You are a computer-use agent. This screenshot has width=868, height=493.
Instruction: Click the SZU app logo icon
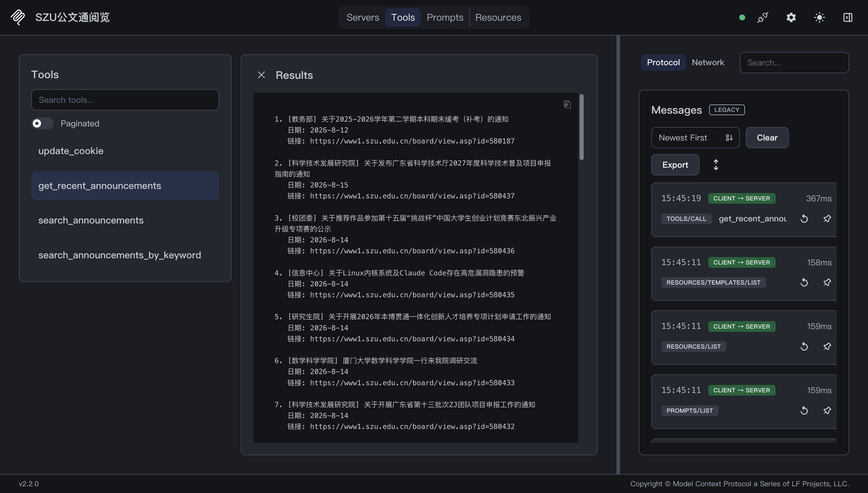(18, 17)
